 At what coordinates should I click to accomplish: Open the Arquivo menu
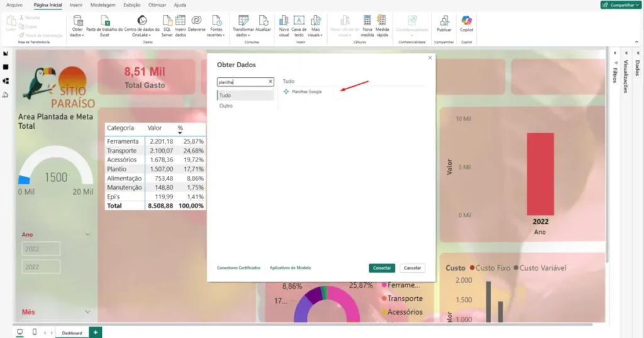pos(14,5)
